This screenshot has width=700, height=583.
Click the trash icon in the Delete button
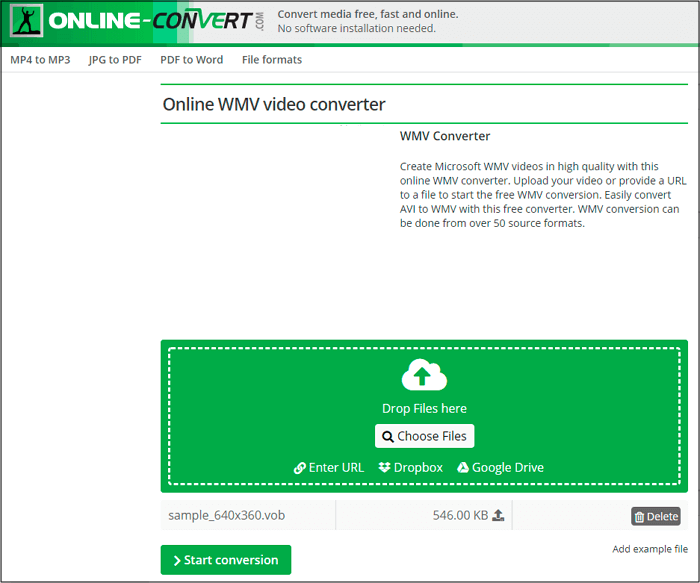[x=640, y=517]
